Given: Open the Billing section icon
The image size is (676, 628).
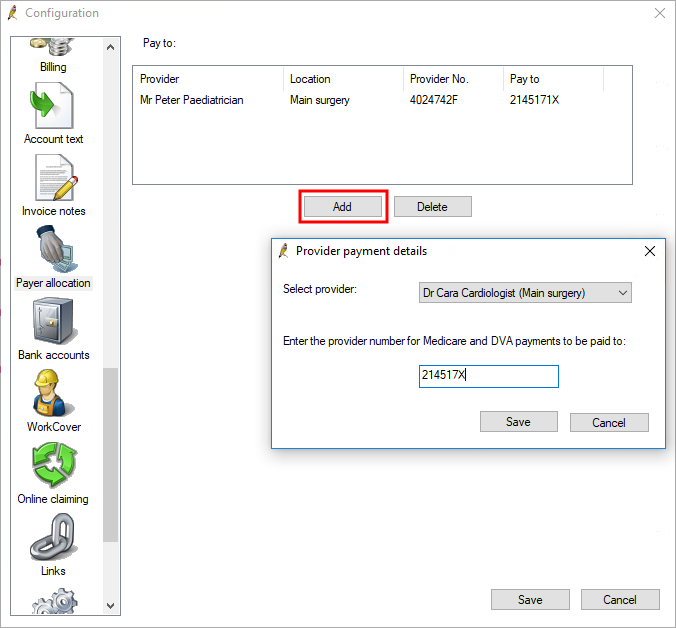Looking at the screenshot, I should coord(53,47).
